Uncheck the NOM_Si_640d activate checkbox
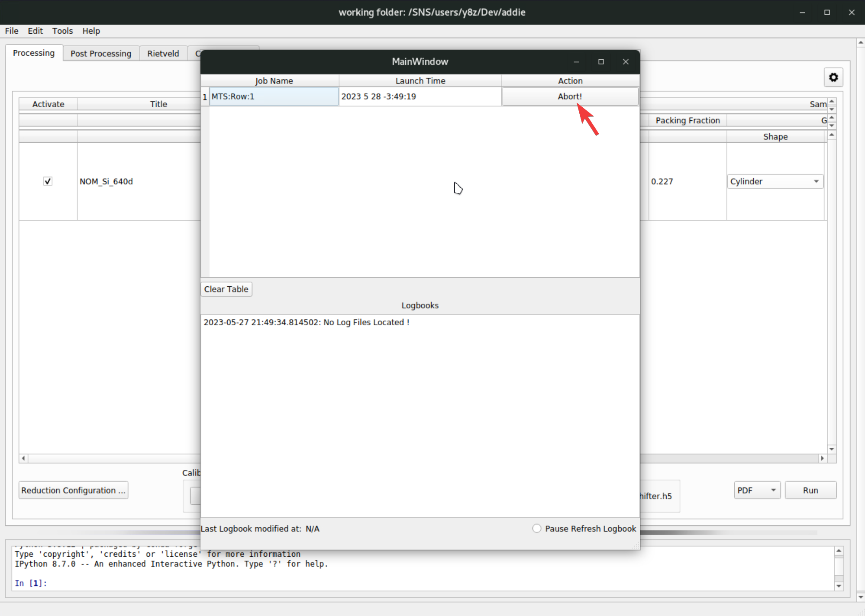The height and width of the screenshot is (616, 865). click(48, 181)
